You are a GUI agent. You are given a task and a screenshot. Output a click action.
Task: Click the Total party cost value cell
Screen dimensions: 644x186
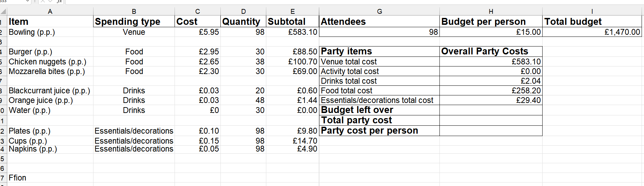(x=491, y=120)
